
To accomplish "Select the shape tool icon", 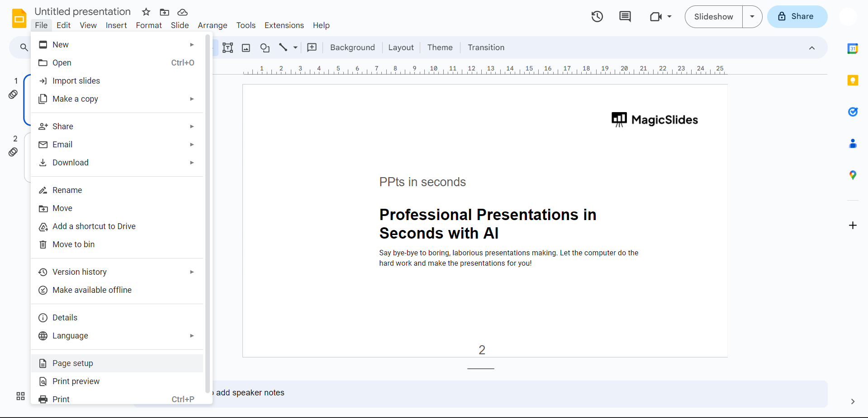I will click(x=265, y=47).
